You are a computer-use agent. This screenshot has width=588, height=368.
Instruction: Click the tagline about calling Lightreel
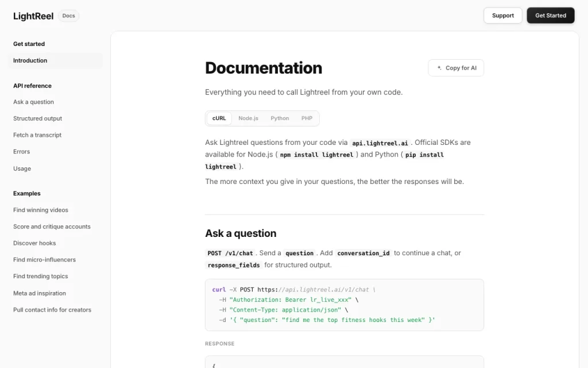coord(304,92)
